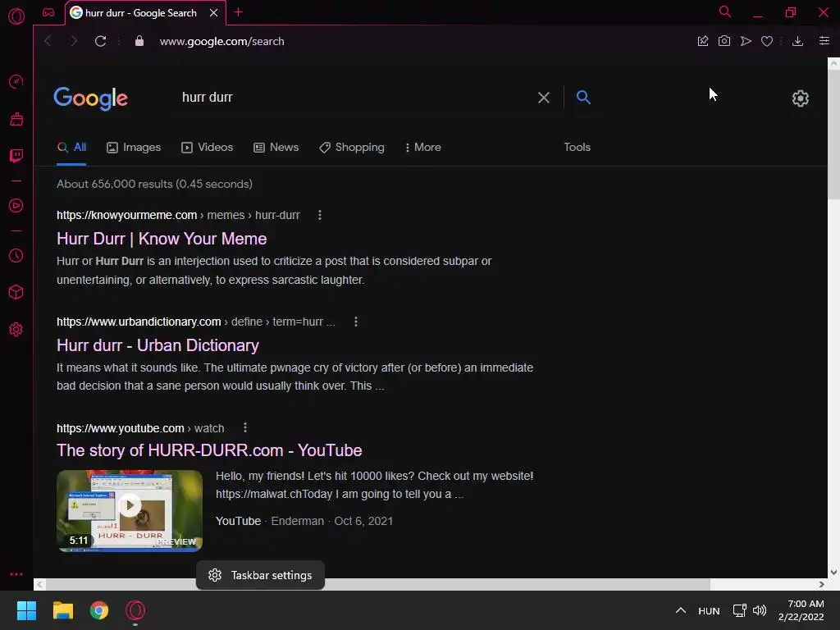The width and height of the screenshot is (840, 630).
Task: Open Opera settings gear in sidebar
Action: pyautogui.click(x=16, y=330)
